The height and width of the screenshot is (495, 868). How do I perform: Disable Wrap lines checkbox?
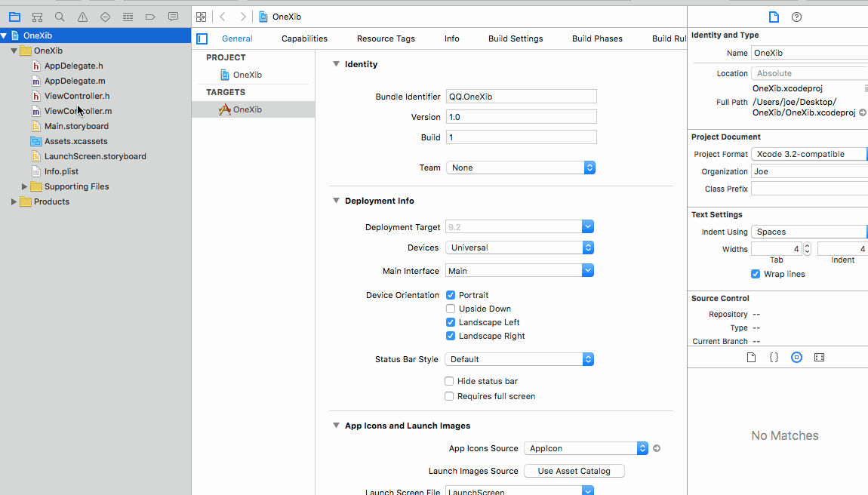point(755,274)
